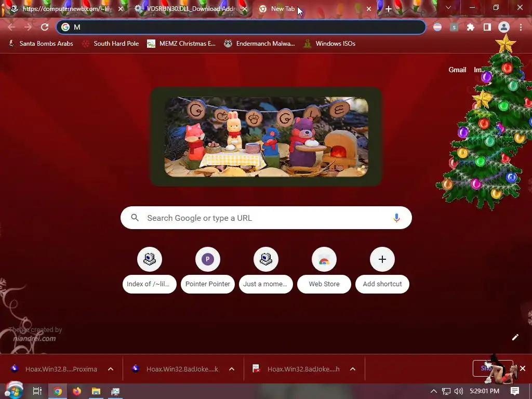Viewport: 532px width, 399px height.
Task: Click the Add shortcut plus icon
Action: click(x=382, y=259)
